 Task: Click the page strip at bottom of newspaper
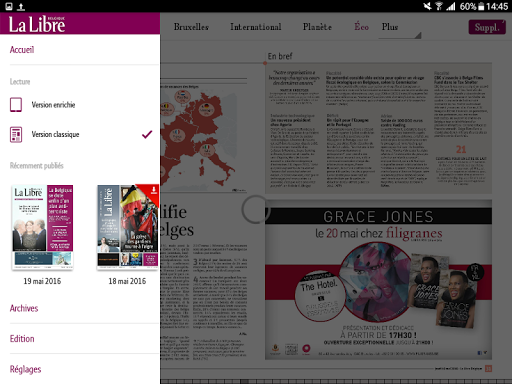(x=336, y=381)
